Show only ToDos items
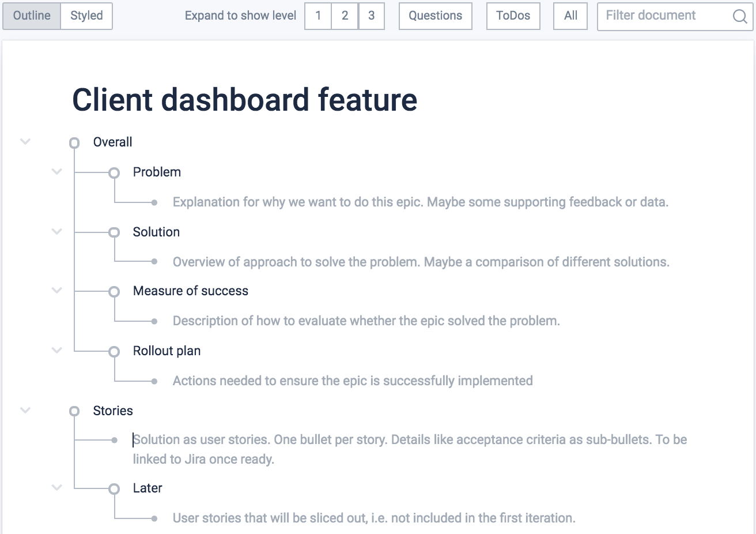Screen dimensions: 756x534 [513, 16]
